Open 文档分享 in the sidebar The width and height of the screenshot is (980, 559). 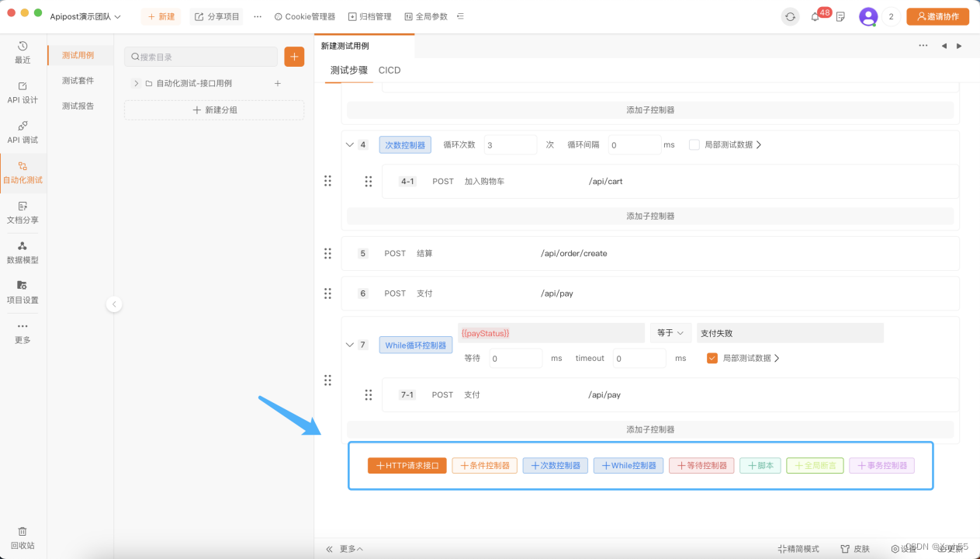click(x=23, y=213)
